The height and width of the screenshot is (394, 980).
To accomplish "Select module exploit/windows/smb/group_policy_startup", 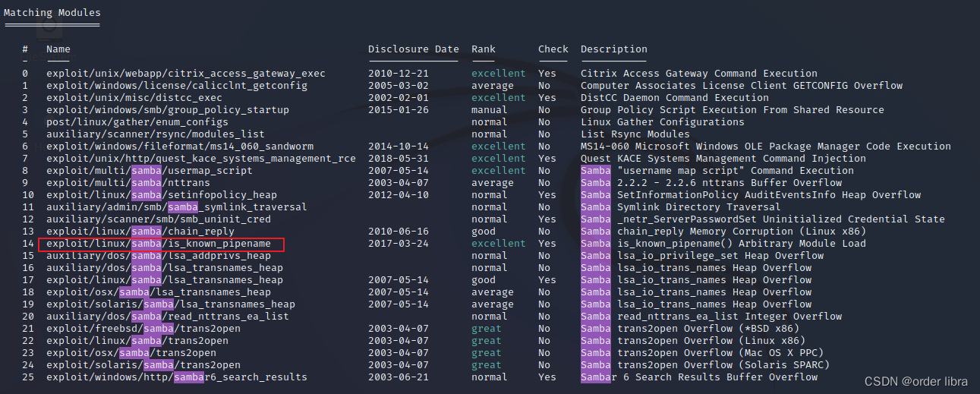I will coord(168,110).
